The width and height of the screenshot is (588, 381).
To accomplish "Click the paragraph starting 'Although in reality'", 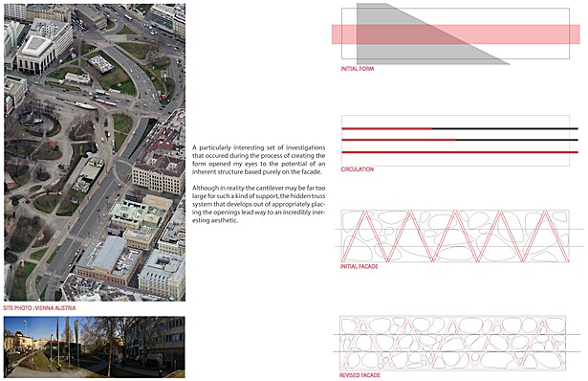I will tap(259, 204).
